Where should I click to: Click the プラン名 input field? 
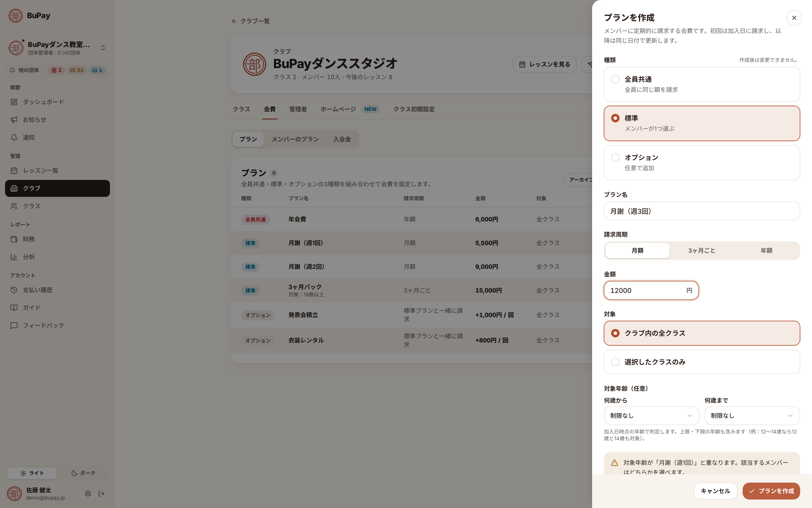coord(702,211)
